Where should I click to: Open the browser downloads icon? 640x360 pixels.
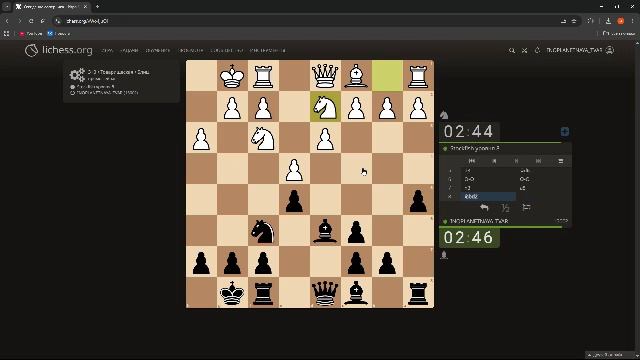click(608, 21)
